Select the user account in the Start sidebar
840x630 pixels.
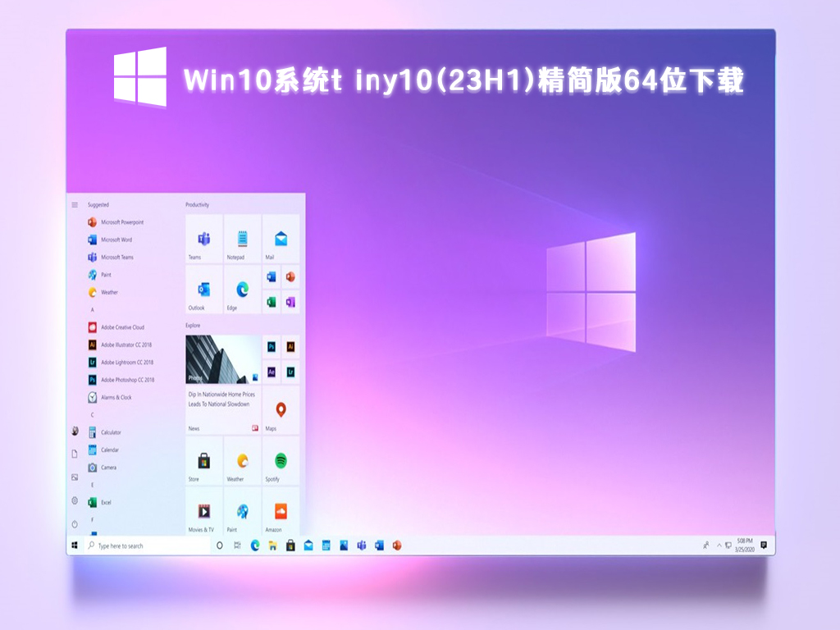(75, 430)
